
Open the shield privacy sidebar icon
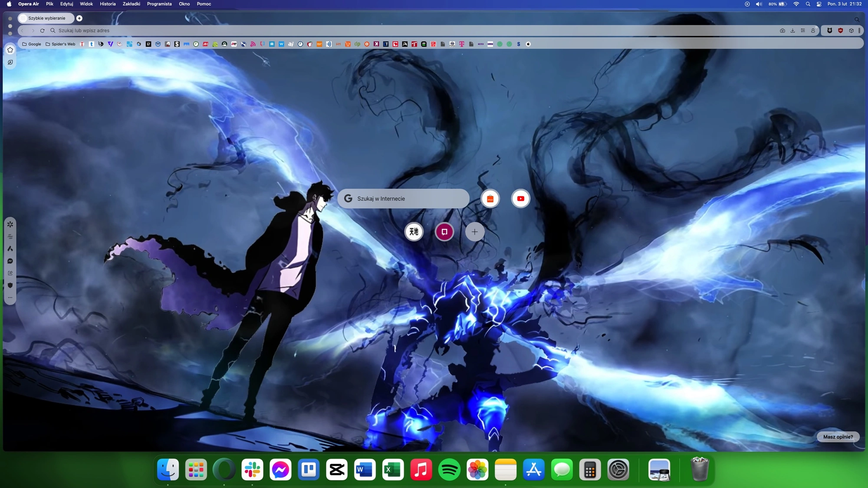click(x=10, y=285)
